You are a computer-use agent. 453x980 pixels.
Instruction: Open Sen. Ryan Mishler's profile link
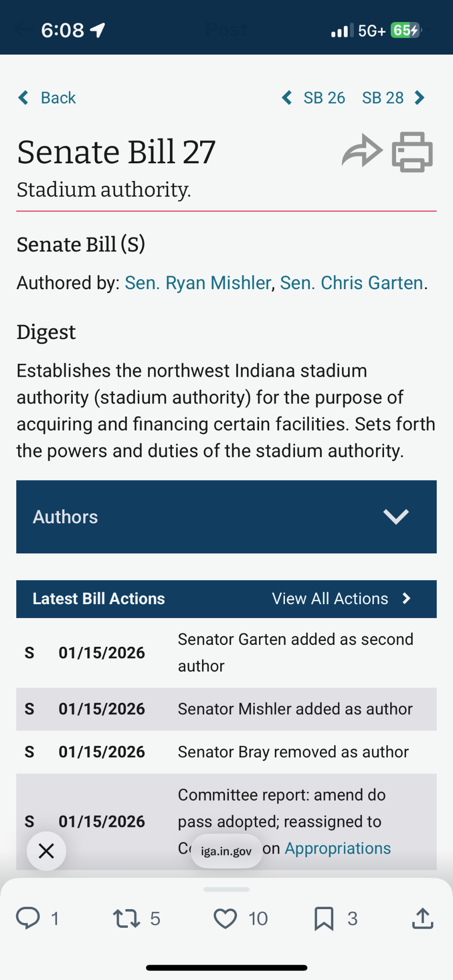[x=198, y=283]
